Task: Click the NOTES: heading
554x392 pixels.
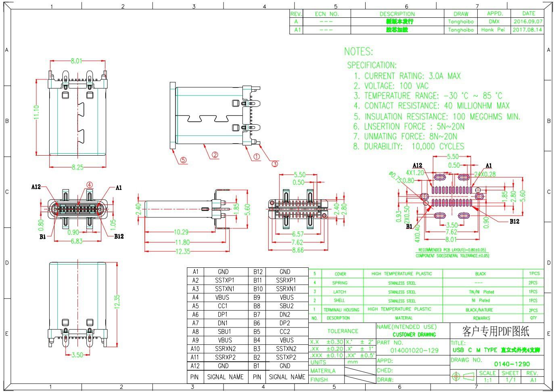Action: coord(358,52)
